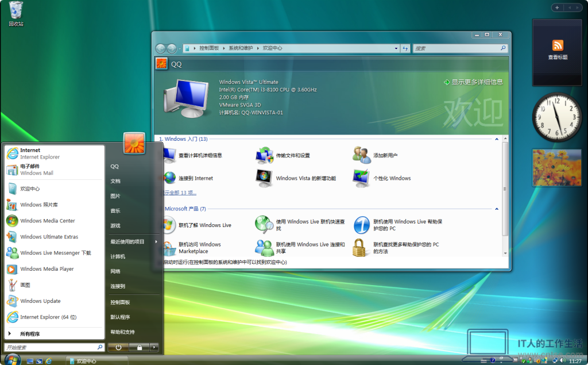The height and width of the screenshot is (365, 588).
Task: Select 联机查找更多帮助保护您的 PC 的方法
Action: 396,248
